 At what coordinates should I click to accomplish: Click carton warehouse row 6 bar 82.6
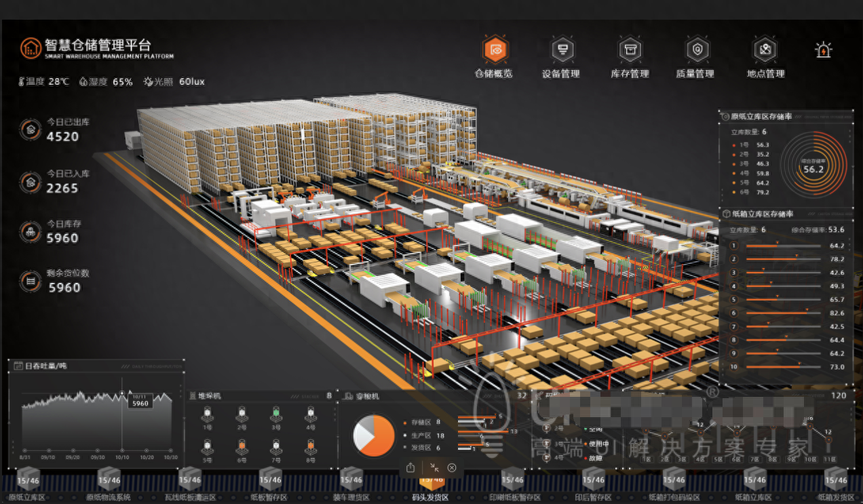(x=784, y=313)
